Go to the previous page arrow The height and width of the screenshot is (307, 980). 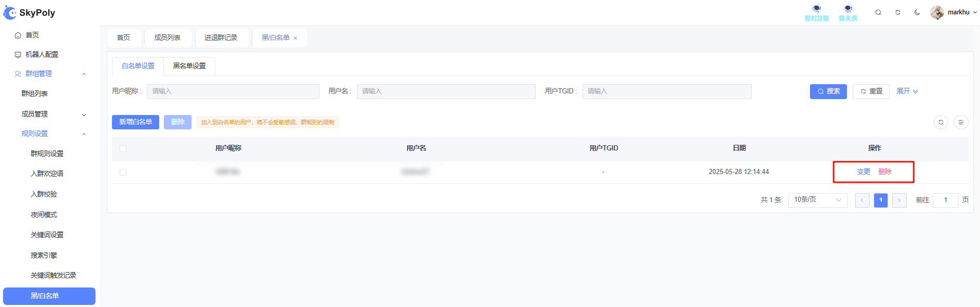(862, 200)
